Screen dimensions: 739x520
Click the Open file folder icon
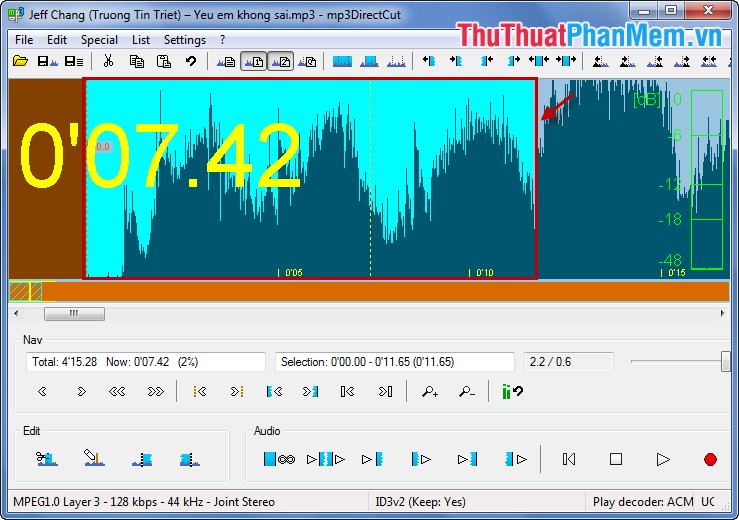tap(20, 61)
